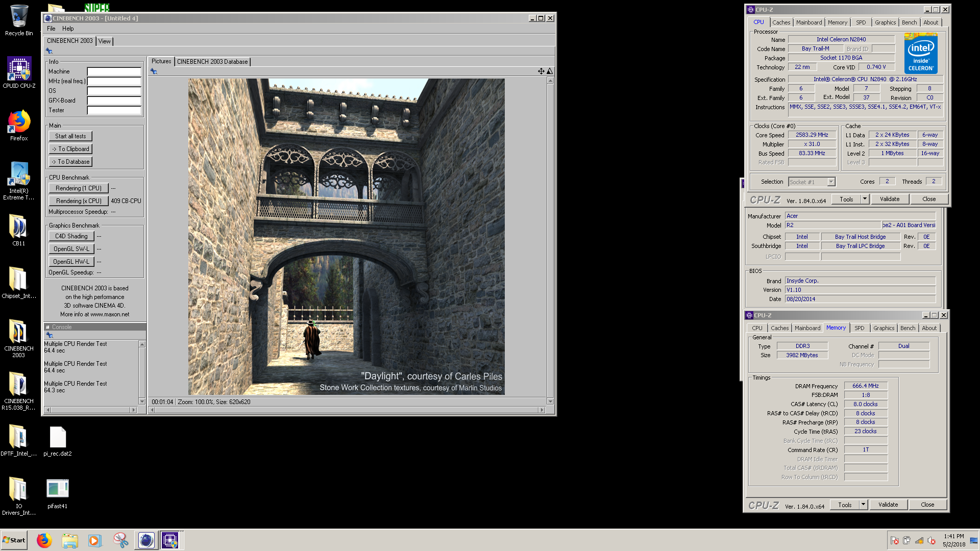Open the Help menu in CINEBENCH
This screenshot has height=551, width=980.
point(68,29)
